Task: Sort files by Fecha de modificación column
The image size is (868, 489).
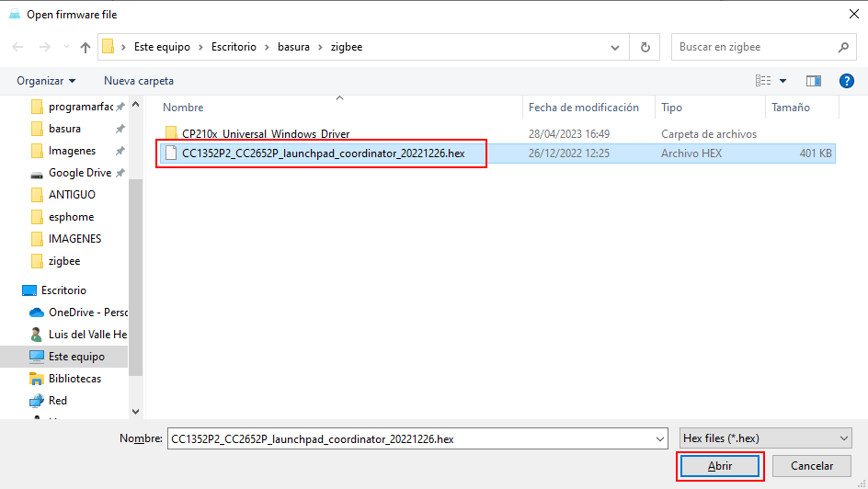Action: pyautogui.click(x=583, y=108)
